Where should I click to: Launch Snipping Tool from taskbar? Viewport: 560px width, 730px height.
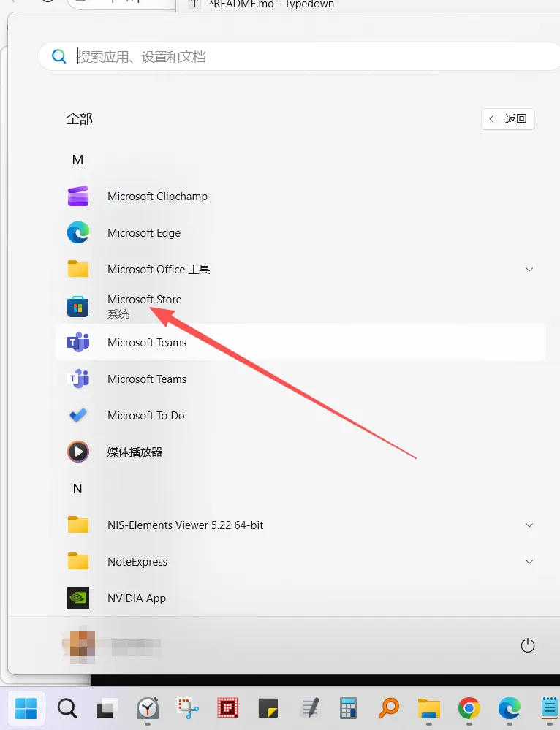[188, 709]
